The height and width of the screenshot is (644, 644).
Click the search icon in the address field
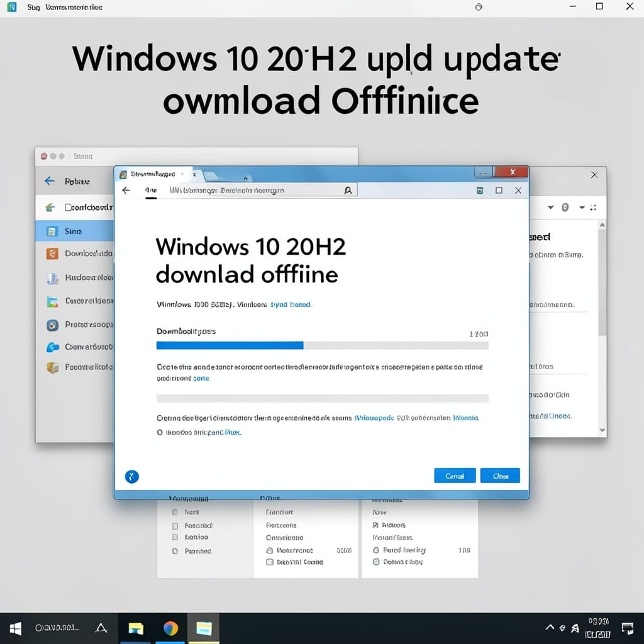point(348,191)
